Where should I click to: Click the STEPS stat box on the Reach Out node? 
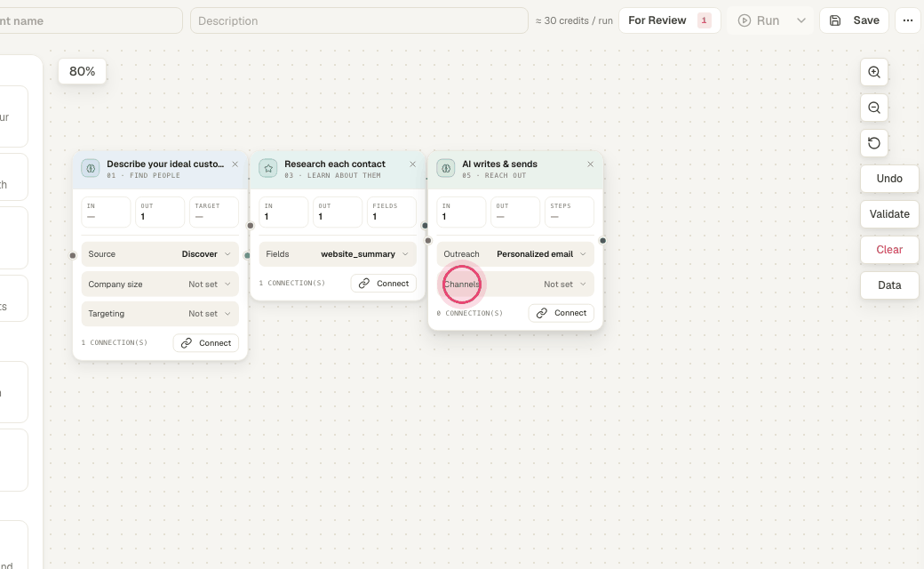point(570,212)
